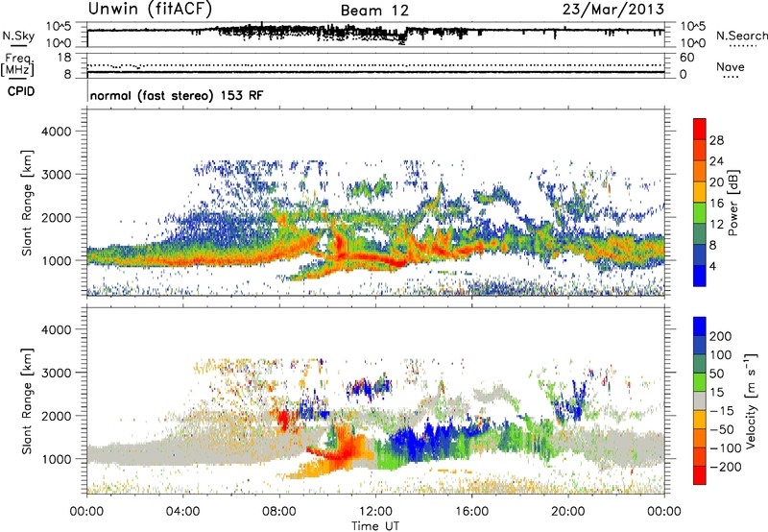Pick the light green Power segment between 12 and 16
Viewport: 768px width, 532px height.
click(700, 213)
